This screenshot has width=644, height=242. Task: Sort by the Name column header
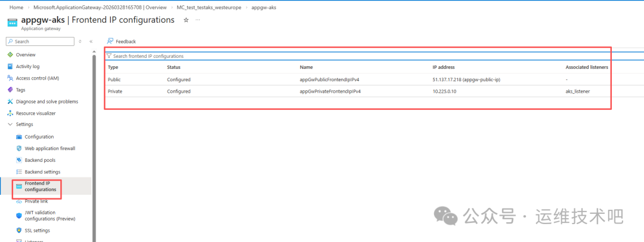point(306,67)
